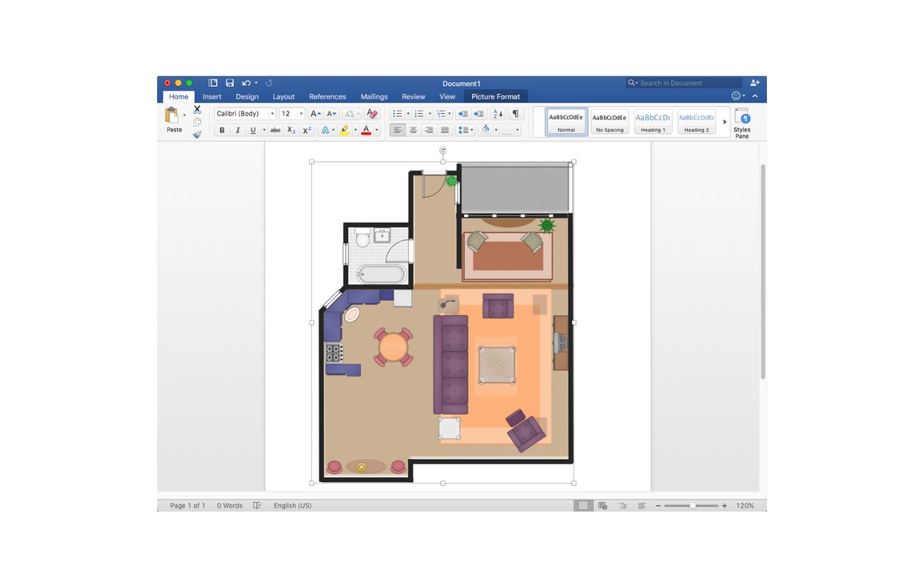Open the Styles Pane
The height and width of the screenshot is (569, 924).
(x=741, y=122)
